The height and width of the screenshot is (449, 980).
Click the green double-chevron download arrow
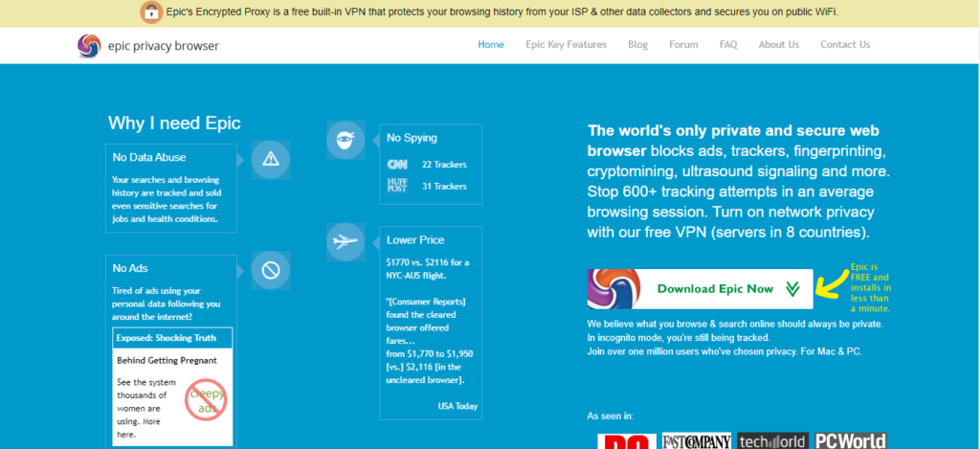pyautogui.click(x=792, y=289)
